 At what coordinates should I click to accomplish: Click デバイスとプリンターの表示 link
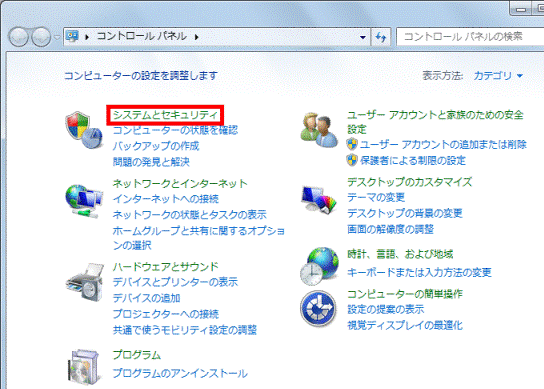coord(175,282)
